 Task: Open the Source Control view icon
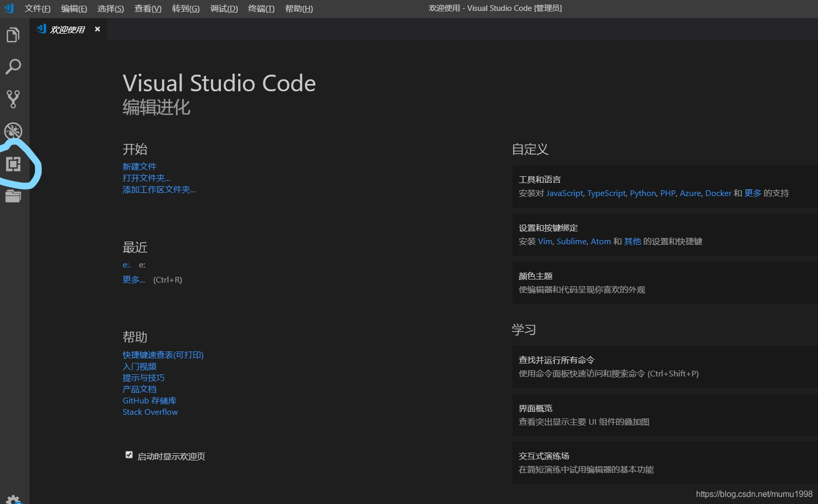click(13, 99)
